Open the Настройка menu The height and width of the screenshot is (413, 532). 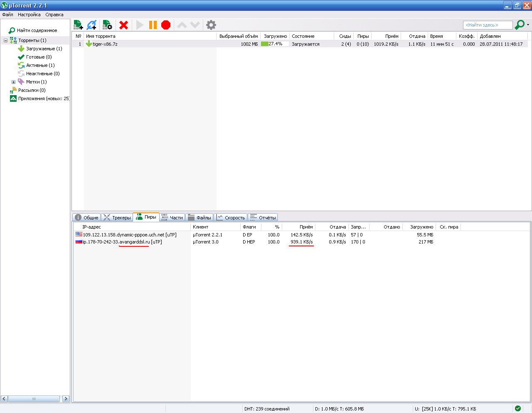click(x=29, y=15)
